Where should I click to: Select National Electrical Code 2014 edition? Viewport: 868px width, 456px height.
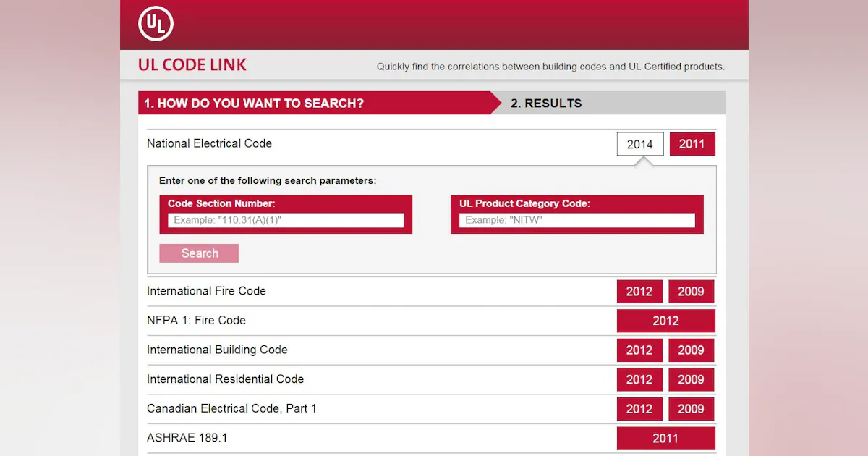[x=640, y=144]
